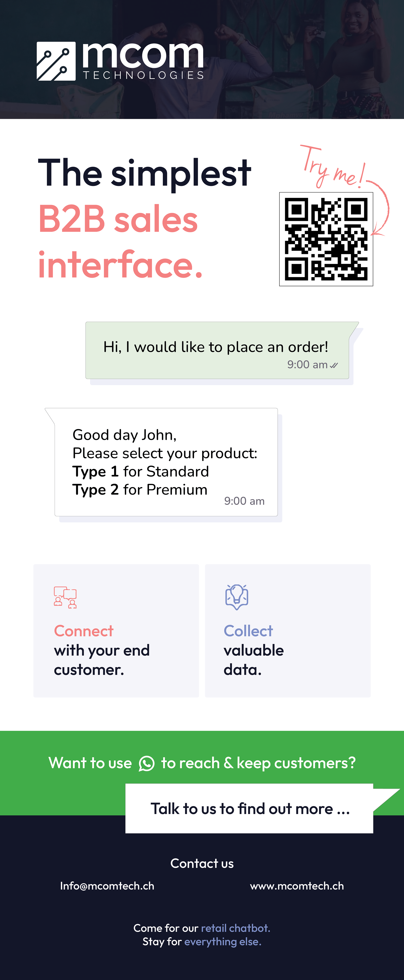Click the "everything else" highlighted link

(x=223, y=942)
